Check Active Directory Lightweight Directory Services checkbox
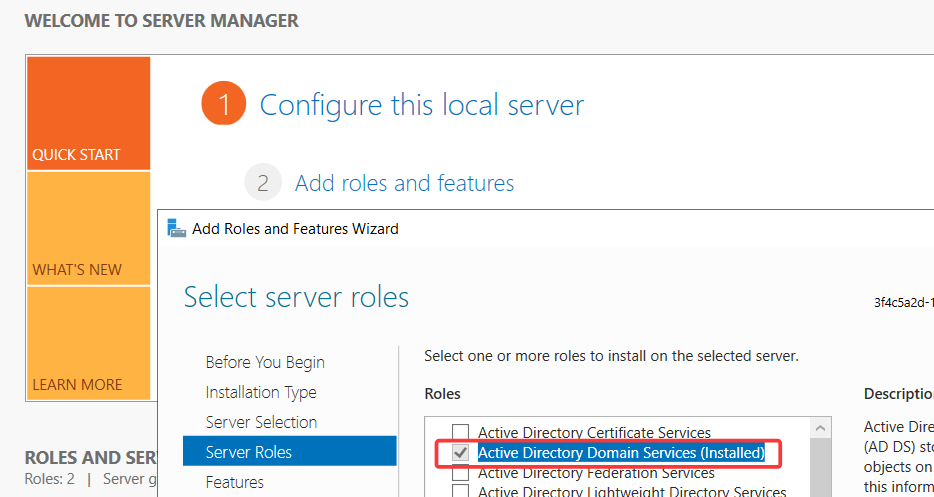The height and width of the screenshot is (497, 934). 460,491
